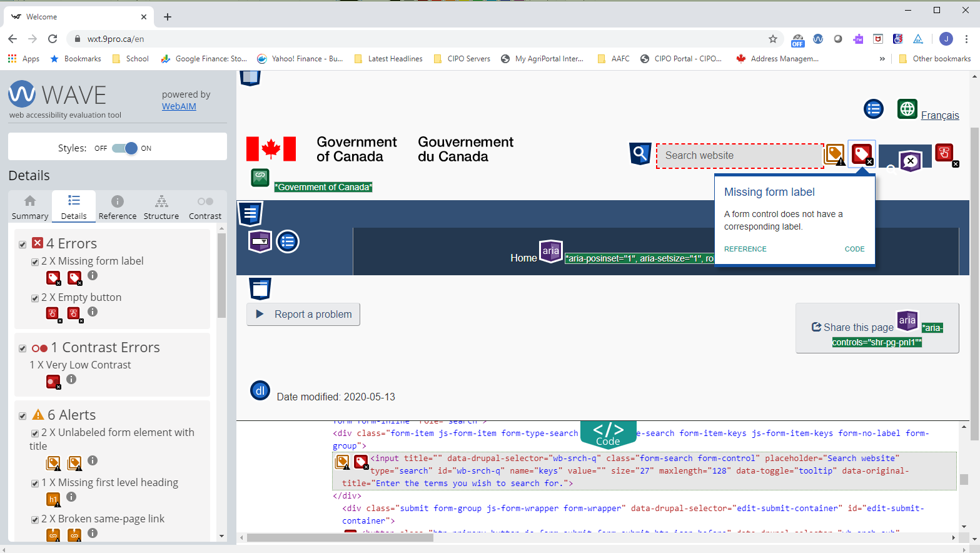Switch to the Summary tab

[x=30, y=207]
